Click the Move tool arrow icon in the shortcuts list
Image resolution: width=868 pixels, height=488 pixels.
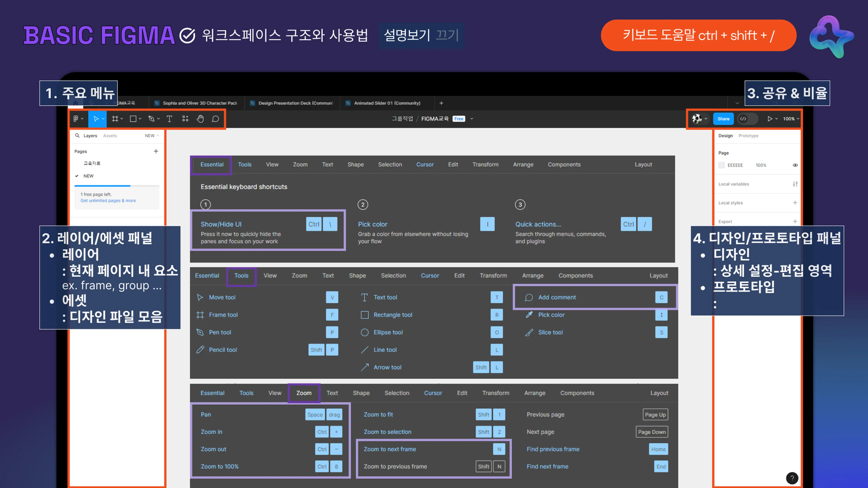pyautogui.click(x=200, y=297)
